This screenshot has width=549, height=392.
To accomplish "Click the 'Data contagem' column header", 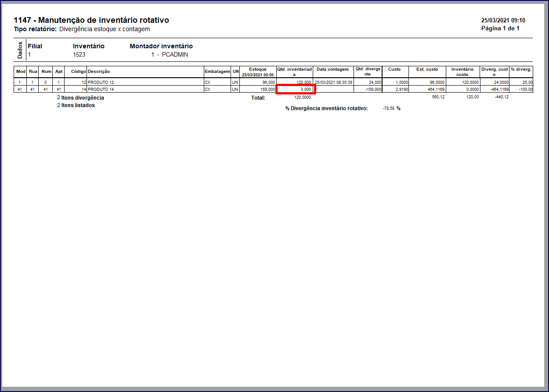I will coord(332,69).
